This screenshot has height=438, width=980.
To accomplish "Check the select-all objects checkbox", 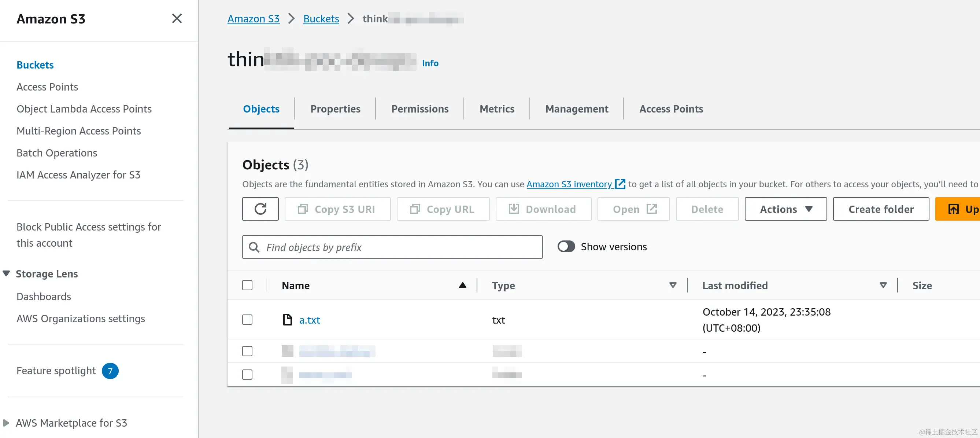I will pyautogui.click(x=247, y=286).
